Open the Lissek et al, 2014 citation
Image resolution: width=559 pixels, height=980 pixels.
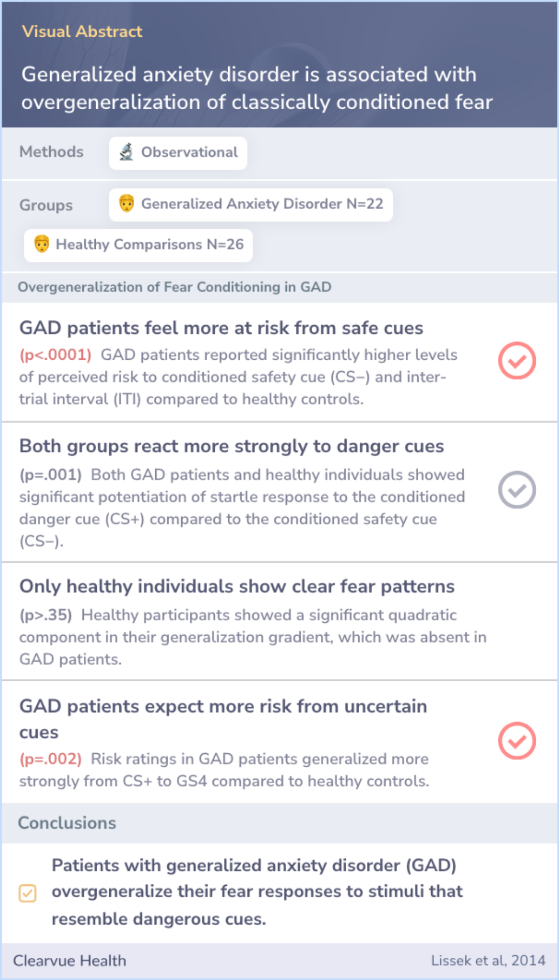[x=488, y=960]
